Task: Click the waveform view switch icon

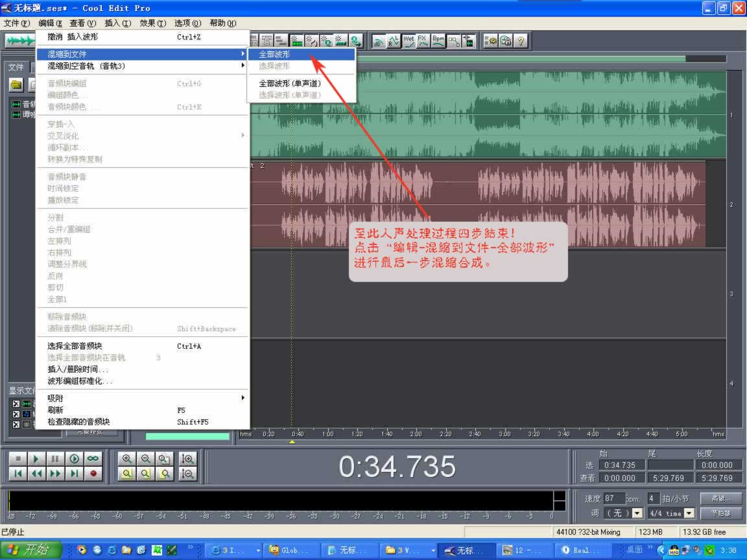Action: 19,41
